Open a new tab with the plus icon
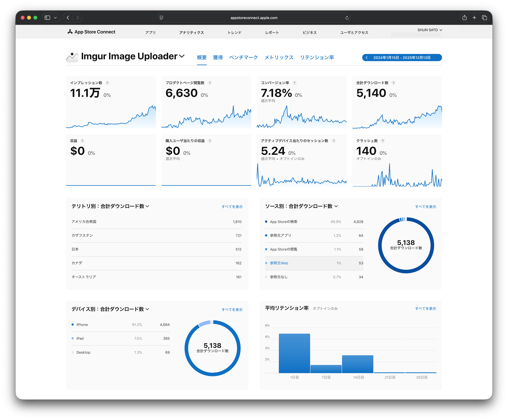The image size is (508, 420). pyautogui.click(x=474, y=18)
